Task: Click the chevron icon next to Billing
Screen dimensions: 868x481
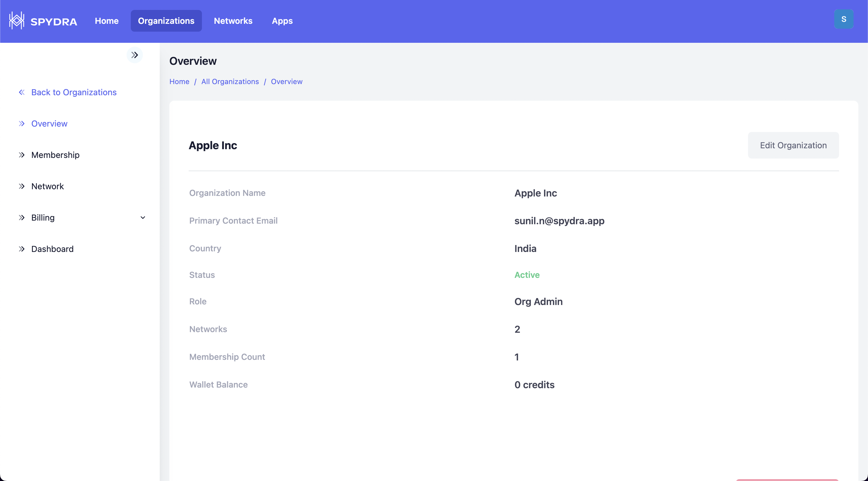Action: click(x=22, y=218)
